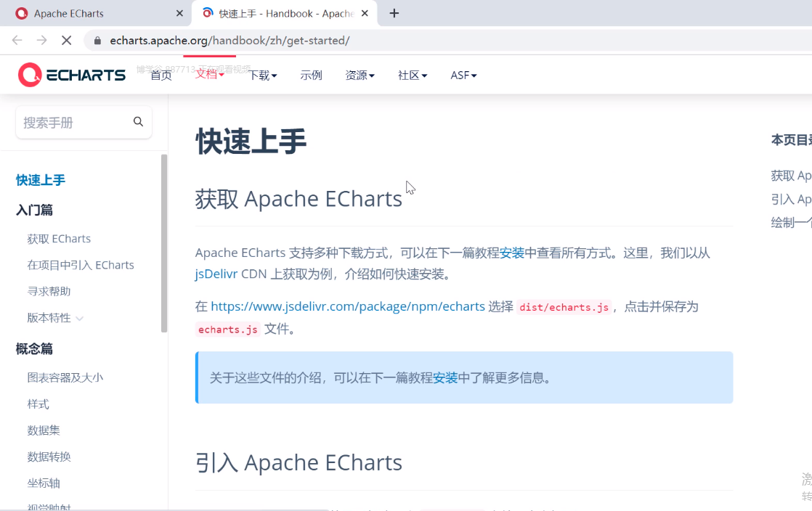812x511 pixels.
Task: Close the 快速上手 Handbook tab
Action: click(365, 14)
